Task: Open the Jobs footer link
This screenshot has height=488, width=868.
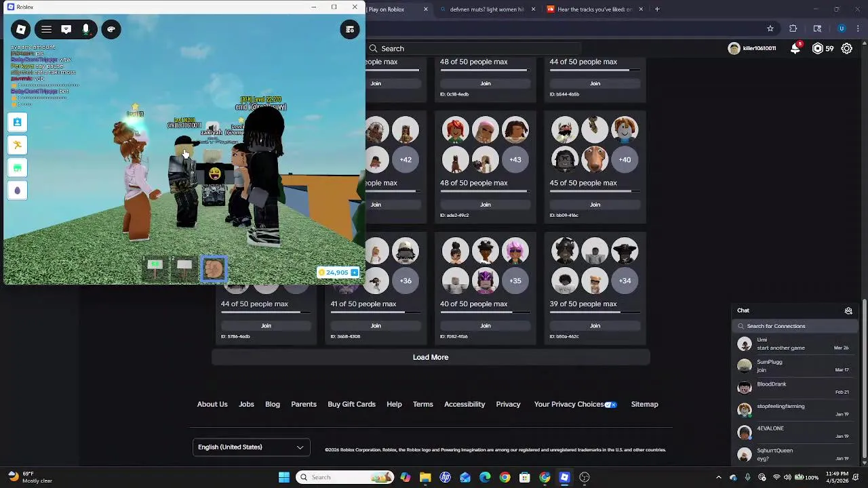Action: tap(246, 405)
